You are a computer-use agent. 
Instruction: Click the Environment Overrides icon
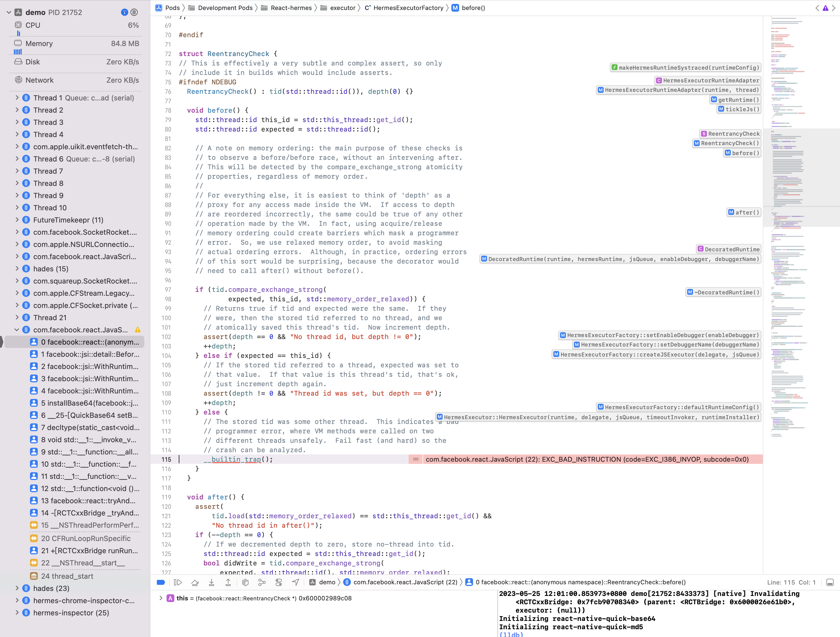(279, 582)
